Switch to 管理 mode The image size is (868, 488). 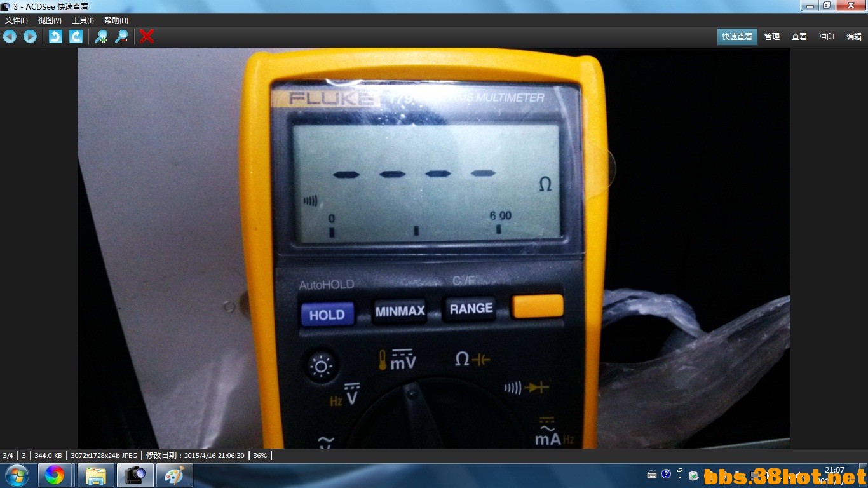tap(772, 37)
